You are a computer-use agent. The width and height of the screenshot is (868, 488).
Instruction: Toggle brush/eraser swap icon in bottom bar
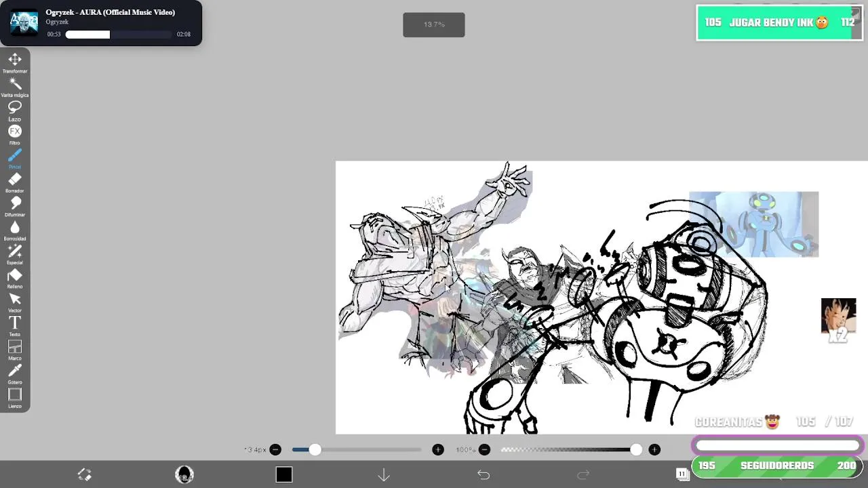[x=85, y=474]
